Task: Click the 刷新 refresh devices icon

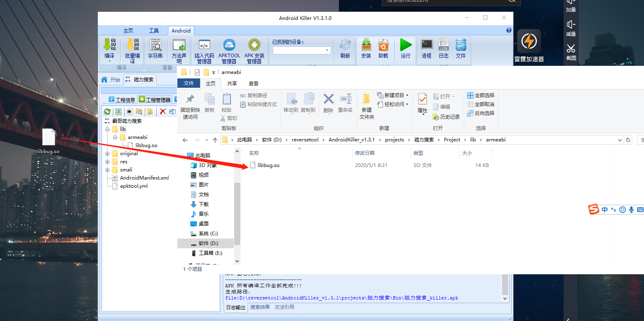Action: coord(345,46)
